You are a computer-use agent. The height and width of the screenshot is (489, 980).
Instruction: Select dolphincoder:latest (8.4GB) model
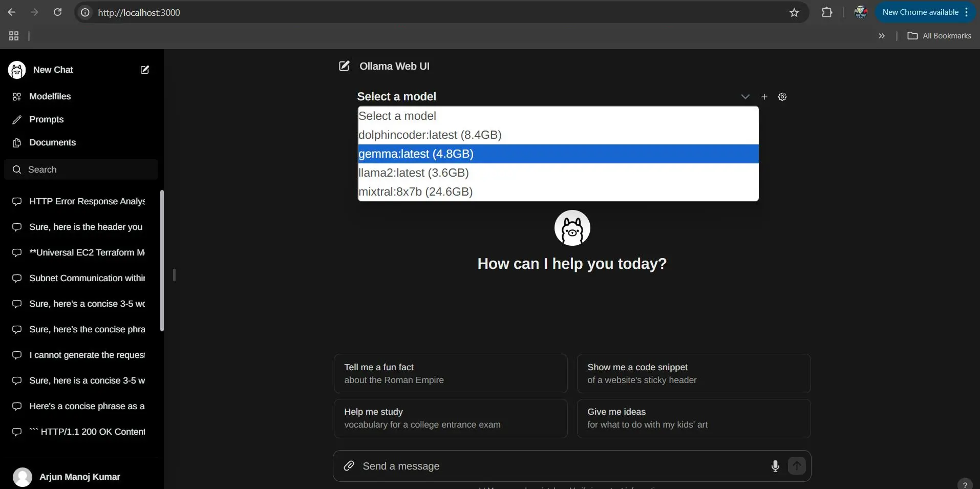[558, 135]
